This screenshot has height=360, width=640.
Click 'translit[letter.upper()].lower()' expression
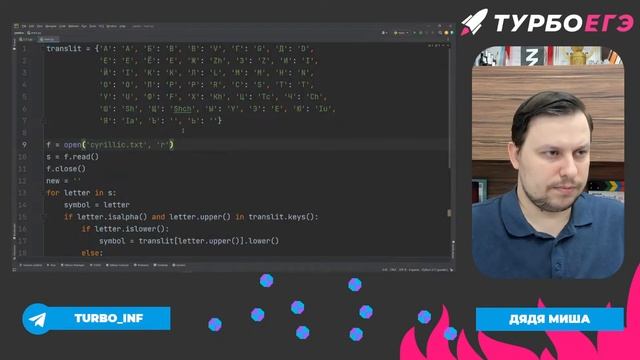(209, 241)
